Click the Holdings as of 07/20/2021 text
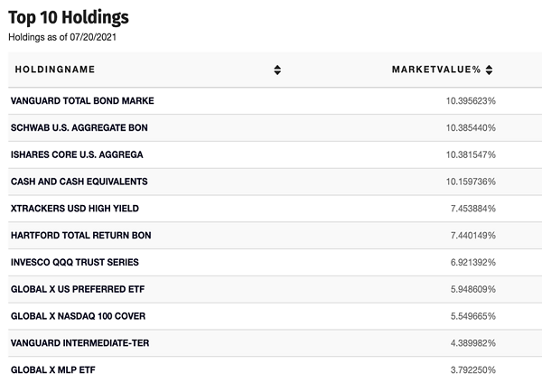 click(62, 37)
